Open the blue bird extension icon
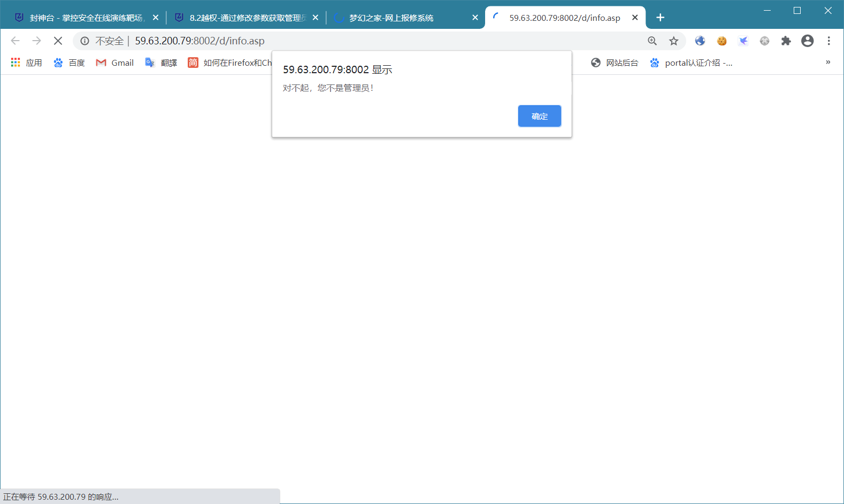 pos(743,41)
